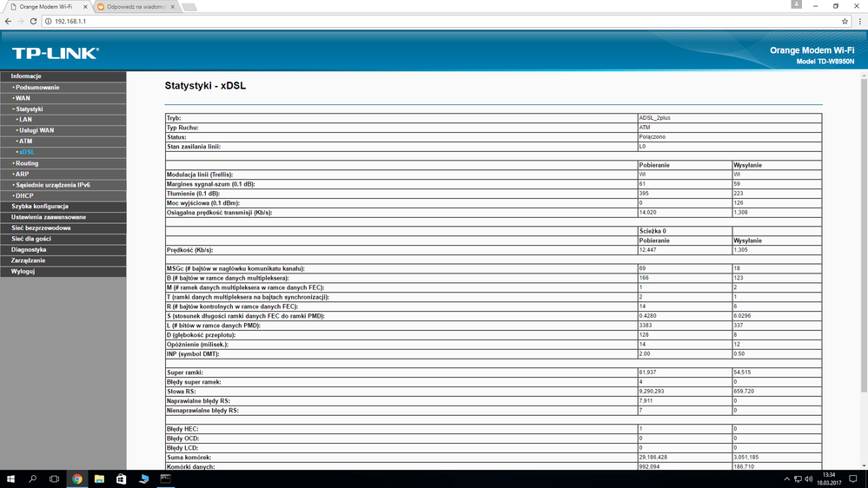Open the taskbar search magnifier
The height and width of the screenshot is (488, 868).
click(33, 478)
